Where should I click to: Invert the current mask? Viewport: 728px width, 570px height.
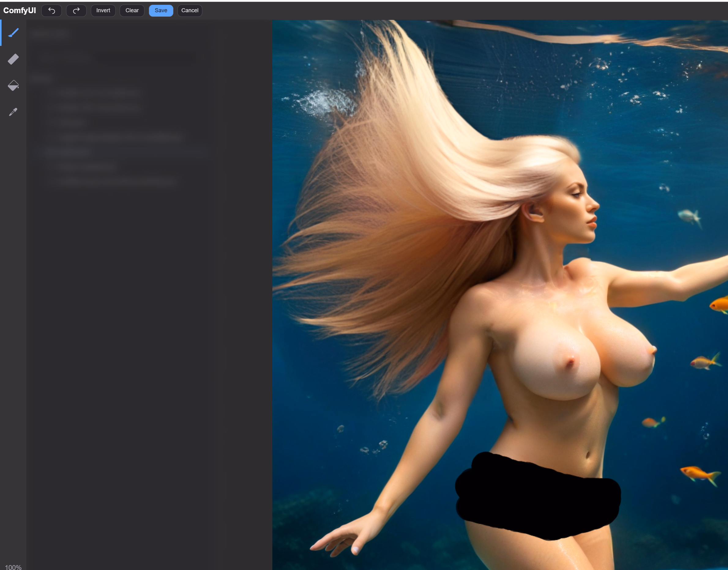click(103, 10)
